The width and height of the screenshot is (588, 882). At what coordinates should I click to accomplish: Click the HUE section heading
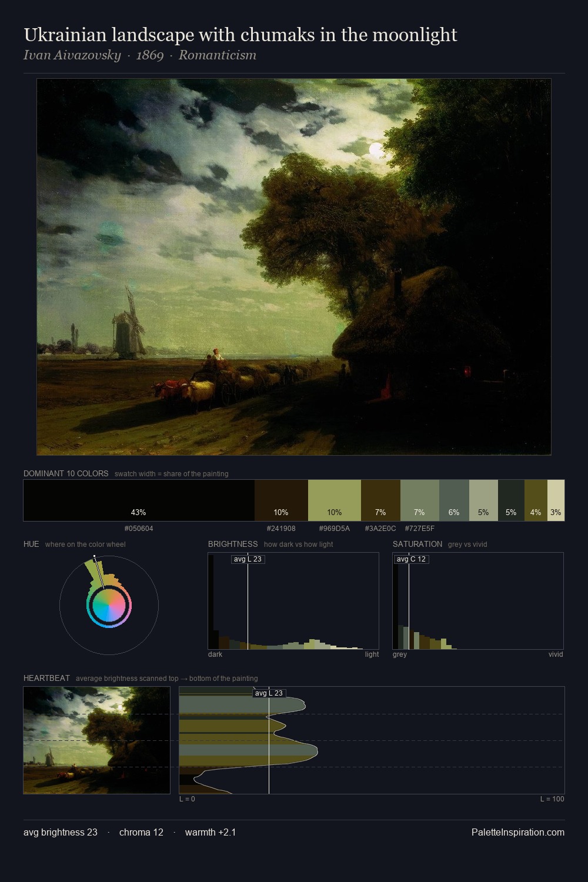31,544
